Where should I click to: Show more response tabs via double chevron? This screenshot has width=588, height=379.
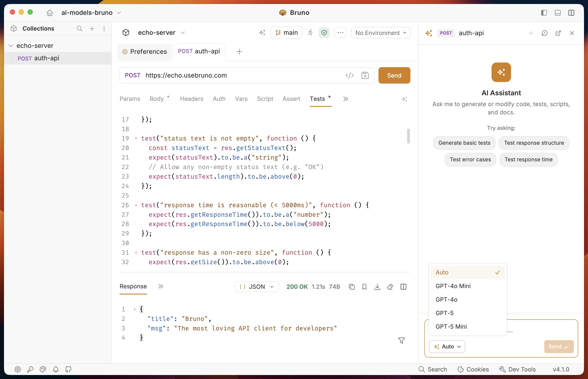[x=161, y=286]
